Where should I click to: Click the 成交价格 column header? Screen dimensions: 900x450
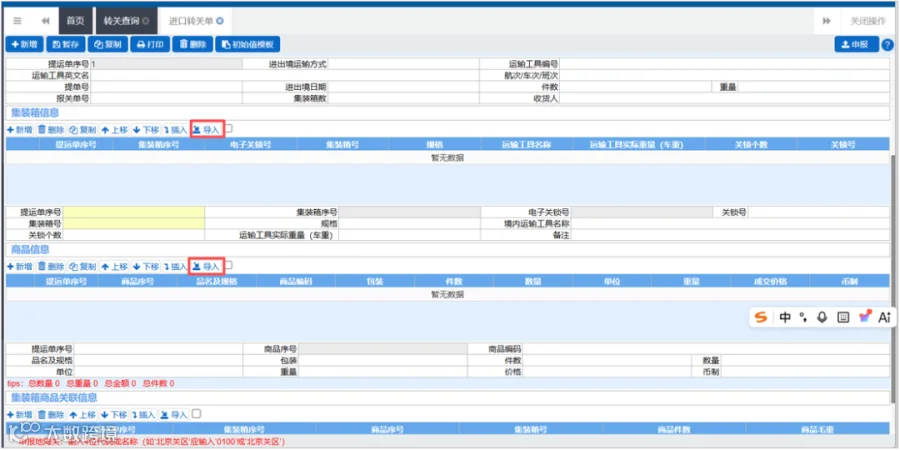770,281
